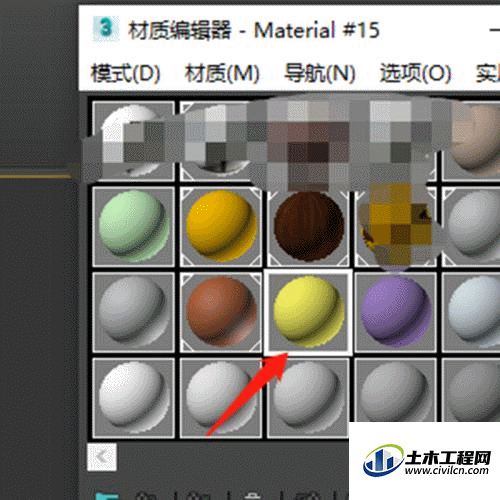The image size is (500, 500).
Task: Select the rust brown sphere material slot
Action: coord(221,312)
